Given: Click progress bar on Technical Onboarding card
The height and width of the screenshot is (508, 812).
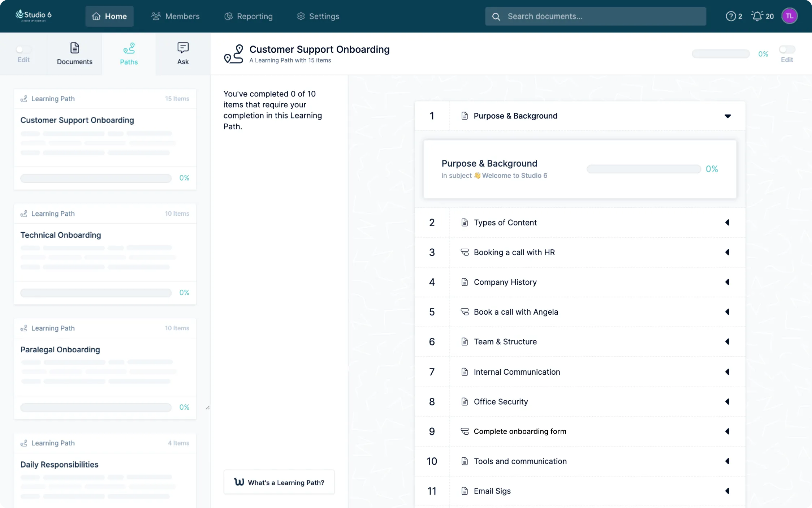Looking at the screenshot, I should [96, 293].
